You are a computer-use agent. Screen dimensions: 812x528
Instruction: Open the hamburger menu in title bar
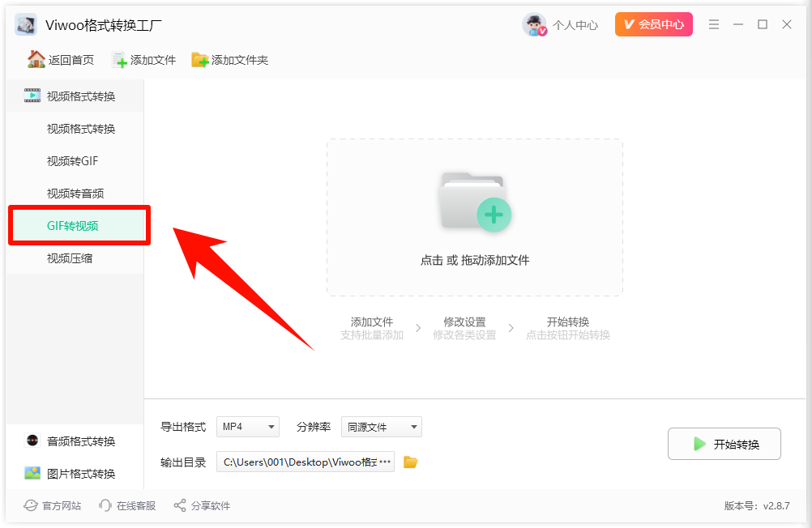click(714, 24)
